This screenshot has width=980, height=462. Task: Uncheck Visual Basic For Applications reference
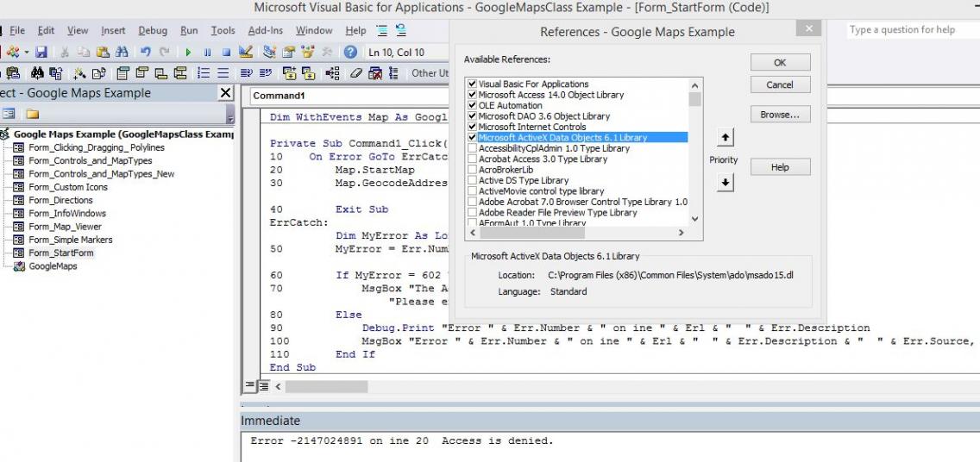(x=473, y=84)
